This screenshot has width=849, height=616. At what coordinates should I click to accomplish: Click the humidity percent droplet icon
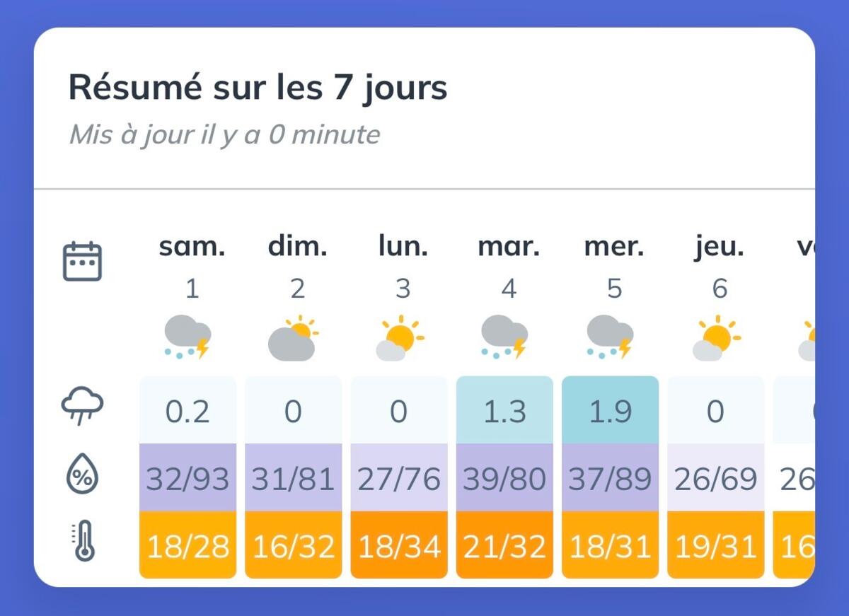point(83,475)
